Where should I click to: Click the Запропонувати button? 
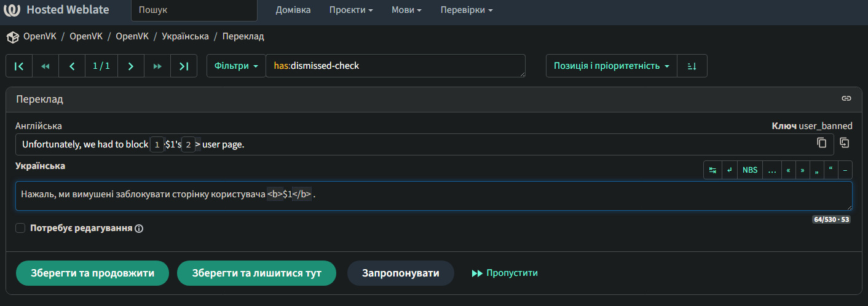(401, 273)
